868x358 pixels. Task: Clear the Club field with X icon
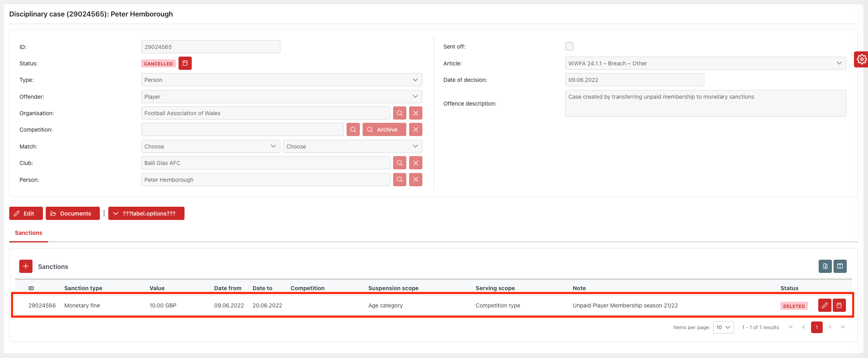(416, 163)
